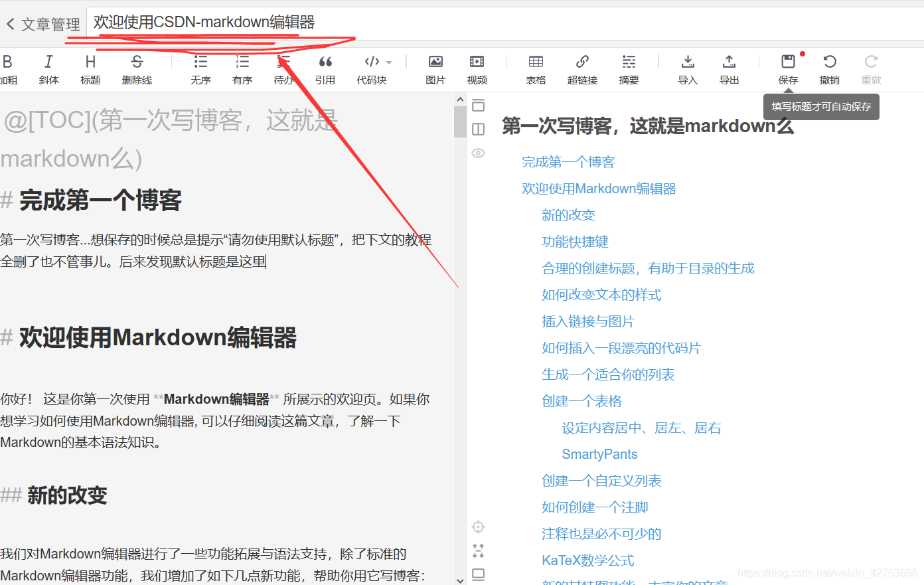924x585 pixels.
Task: Click the editor heading 新的改变
Action: 67,495
